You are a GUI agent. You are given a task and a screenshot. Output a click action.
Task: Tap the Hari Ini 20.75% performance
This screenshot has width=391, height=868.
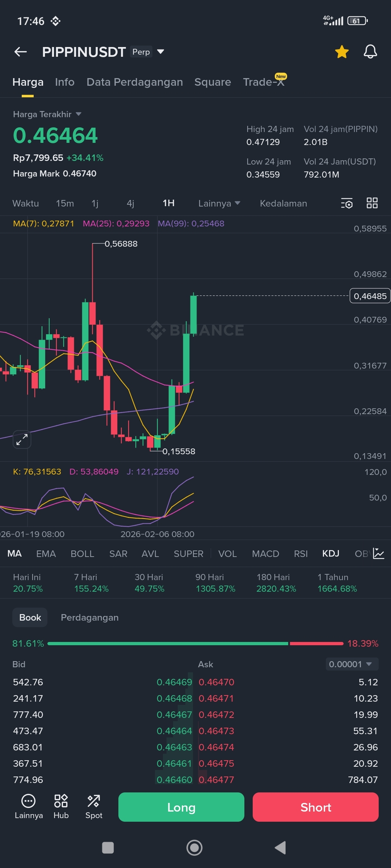point(28,583)
